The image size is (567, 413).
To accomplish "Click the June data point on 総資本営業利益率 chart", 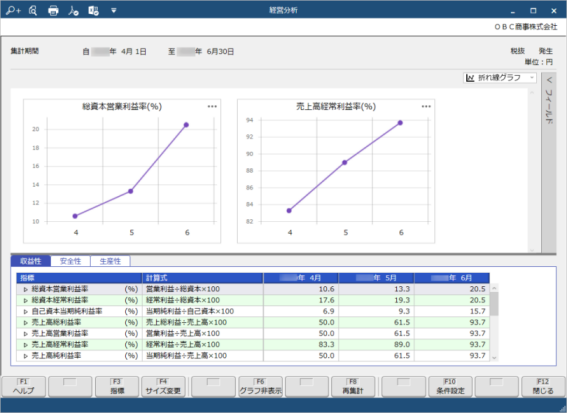I will point(186,125).
